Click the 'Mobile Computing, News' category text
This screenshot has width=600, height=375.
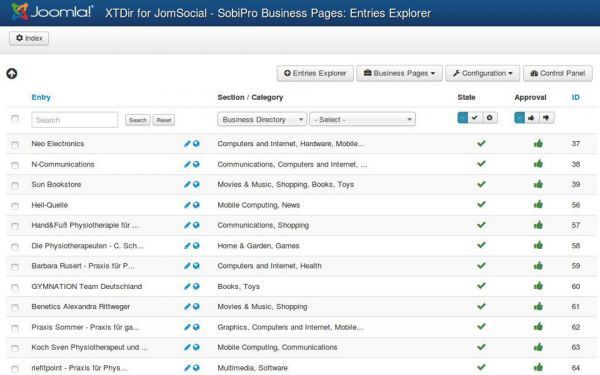click(259, 205)
